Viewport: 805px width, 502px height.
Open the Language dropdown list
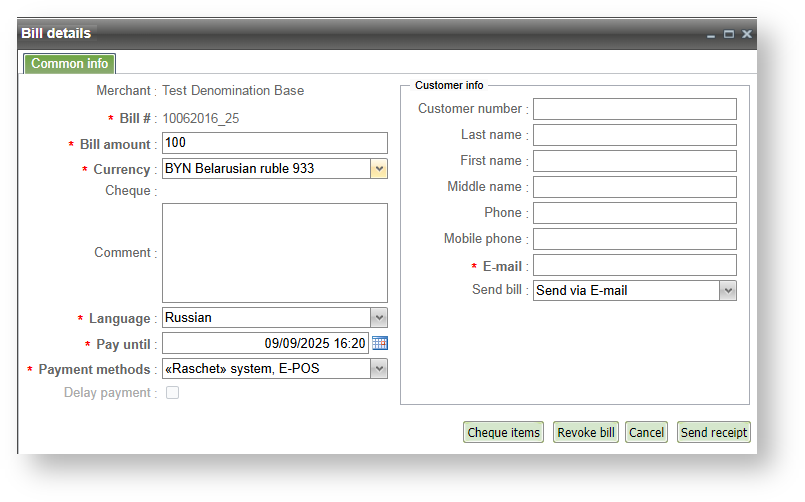pos(379,318)
